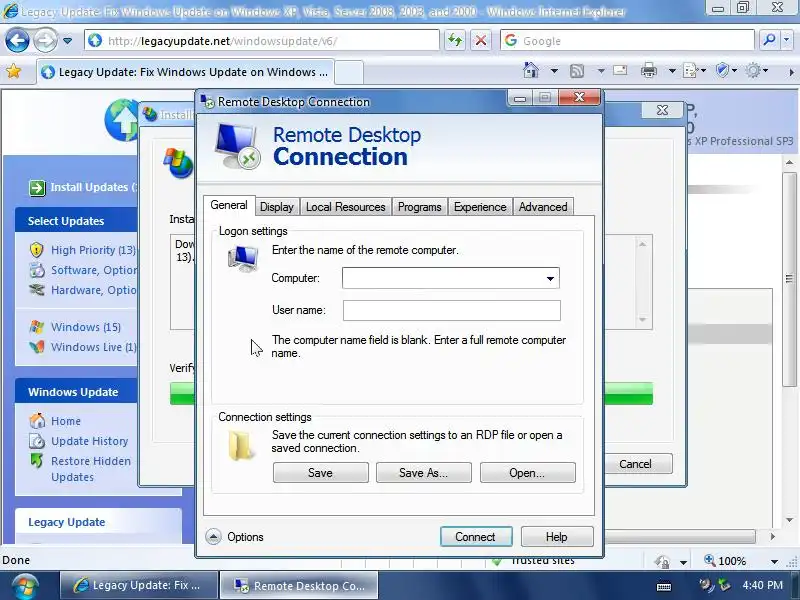Open Update History link

click(x=89, y=441)
